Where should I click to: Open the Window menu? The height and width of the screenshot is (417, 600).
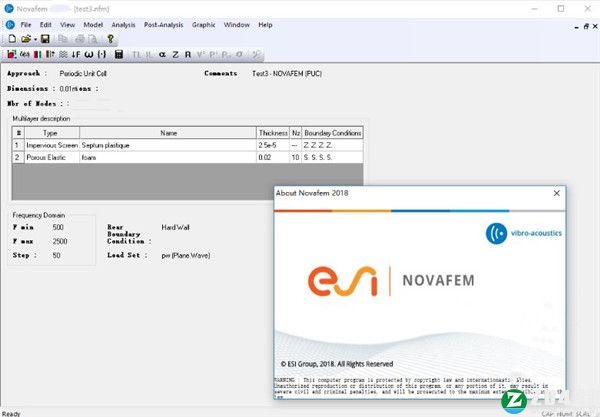(x=236, y=25)
